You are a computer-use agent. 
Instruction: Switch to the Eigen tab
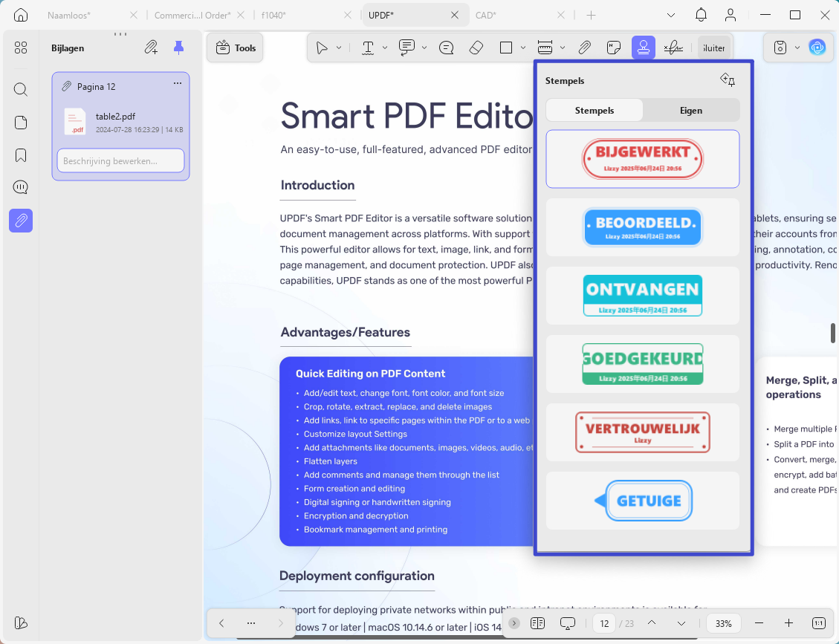691,110
